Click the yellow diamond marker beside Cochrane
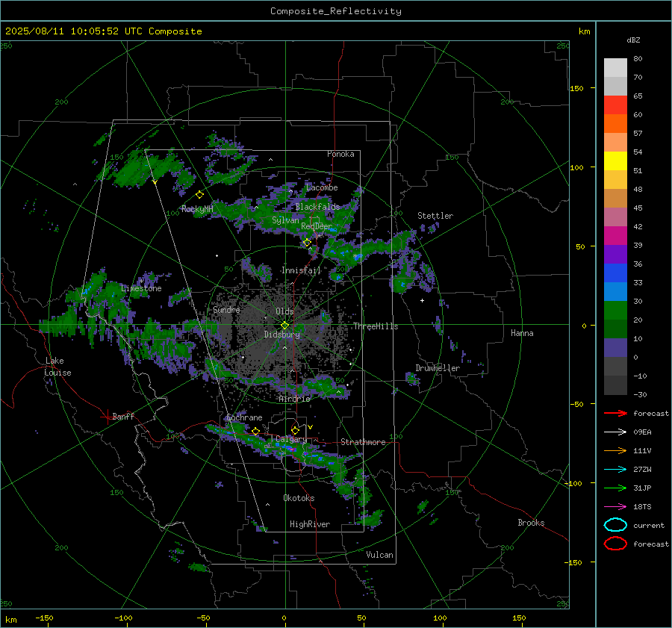The height and width of the screenshot is (628, 672). coord(255,431)
